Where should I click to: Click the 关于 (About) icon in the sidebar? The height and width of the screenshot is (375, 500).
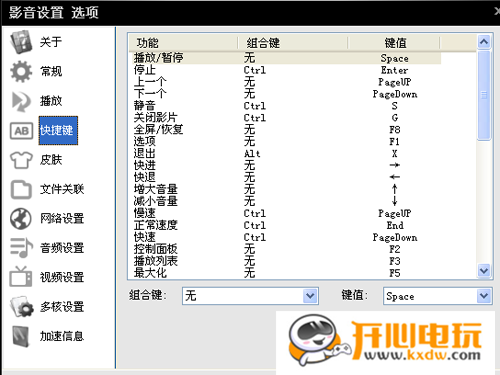pyautogui.click(x=21, y=42)
